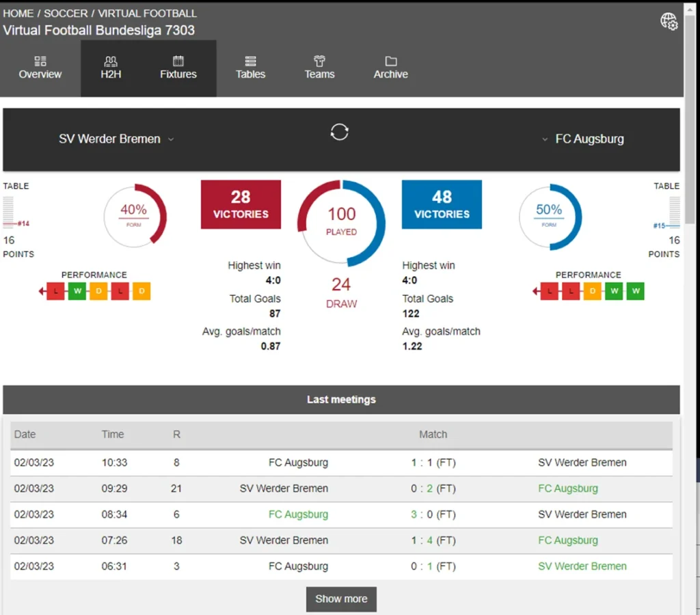
Task: Open the Archive folder icon
Action: (390, 60)
